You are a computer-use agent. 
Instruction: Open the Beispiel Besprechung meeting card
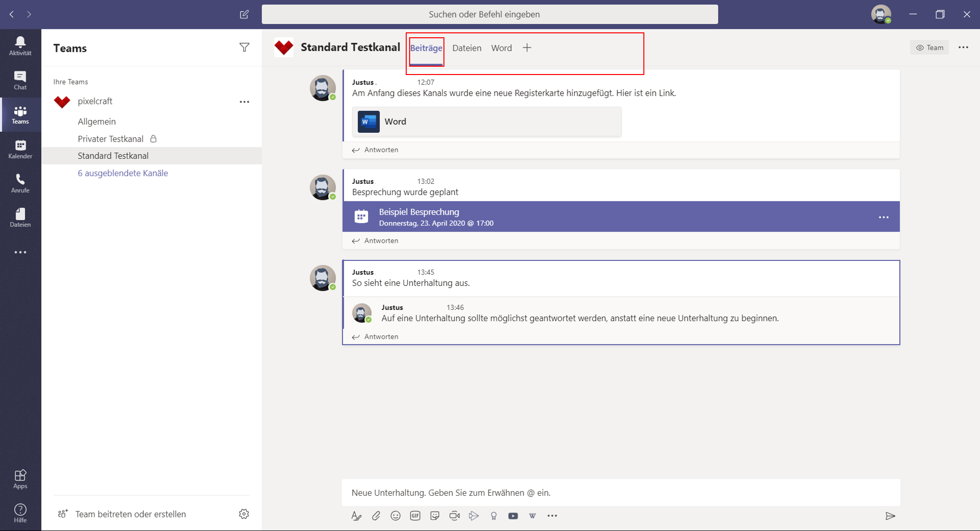point(621,217)
